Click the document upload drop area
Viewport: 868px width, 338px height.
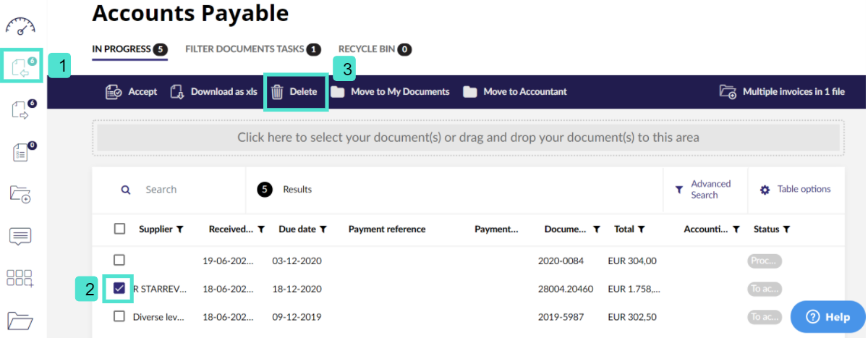click(468, 138)
